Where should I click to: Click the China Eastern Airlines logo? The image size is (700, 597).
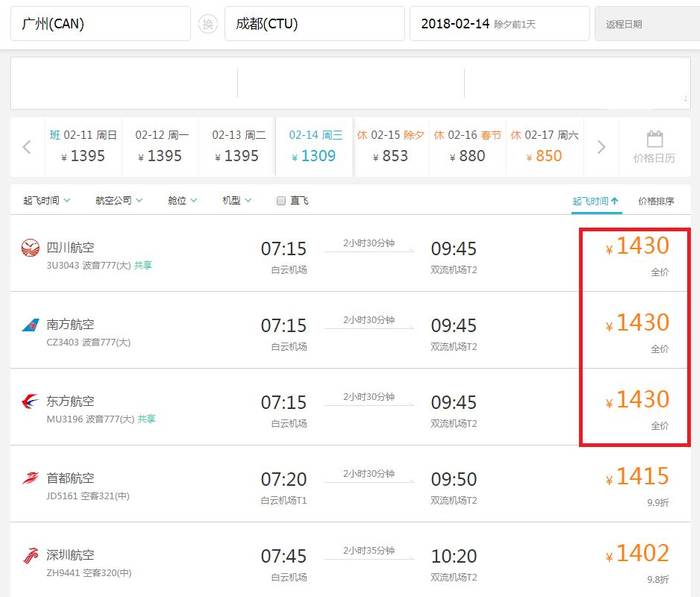[30, 401]
